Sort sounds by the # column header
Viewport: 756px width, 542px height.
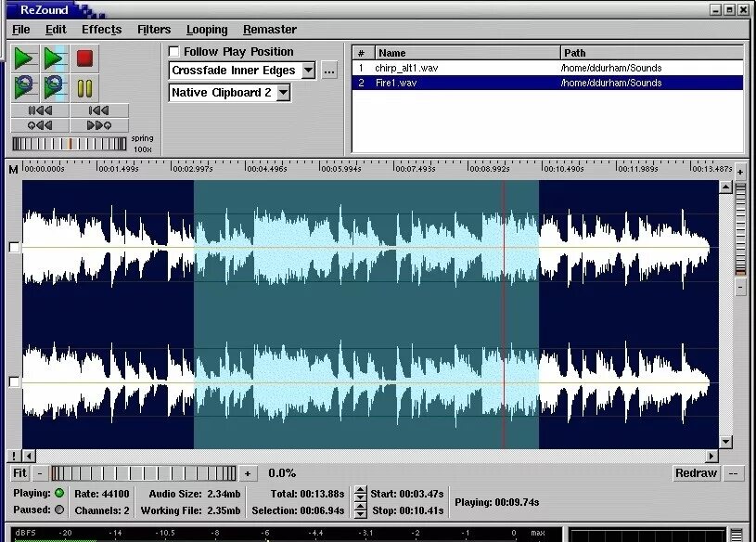tap(363, 53)
